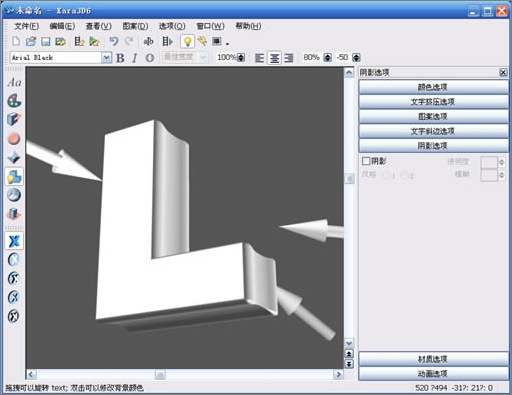Toggle the Bold B formatting button
This screenshot has height=395, width=512.
pyautogui.click(x=120, y=58)
